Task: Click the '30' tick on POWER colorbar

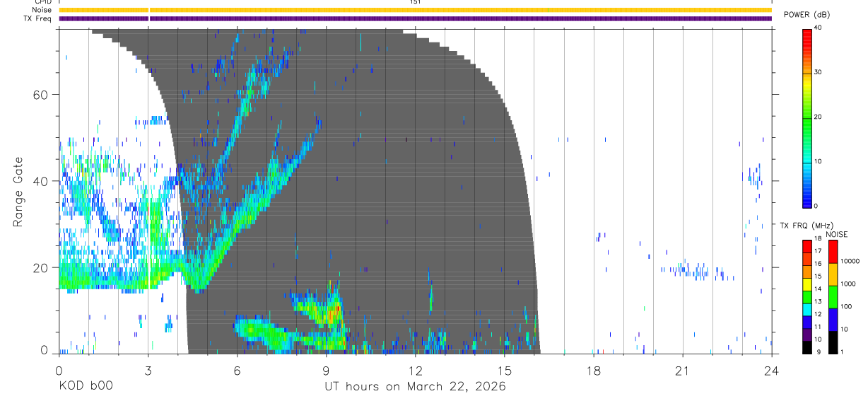Action: pyautogui.click(x=818, y=73)
